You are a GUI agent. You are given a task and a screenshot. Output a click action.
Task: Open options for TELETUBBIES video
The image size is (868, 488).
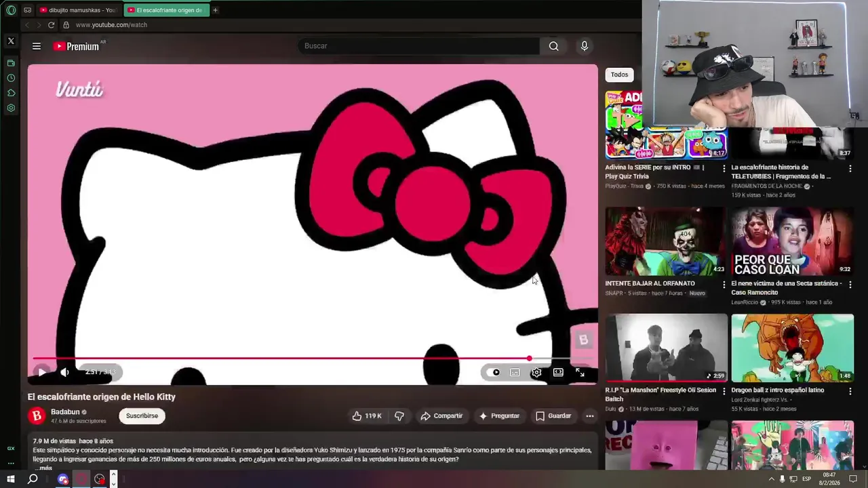850,168
